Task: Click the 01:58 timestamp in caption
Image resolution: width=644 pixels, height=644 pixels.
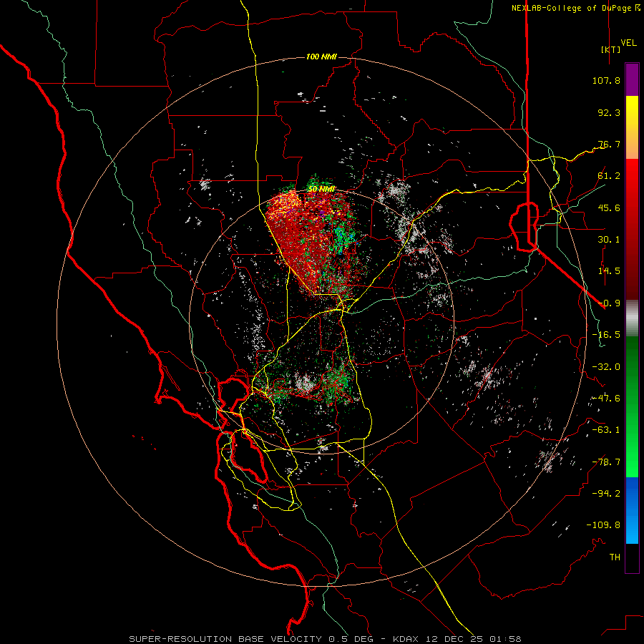Action: tap(508, 639)
